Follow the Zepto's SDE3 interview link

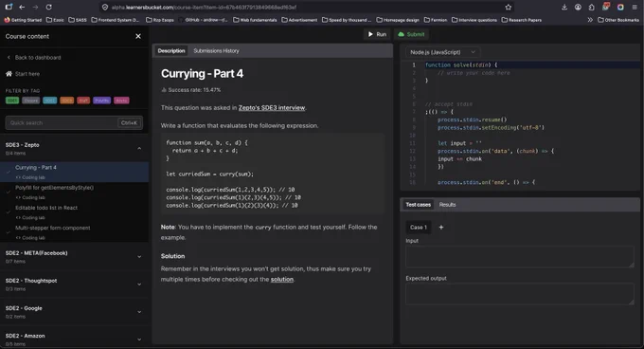click(x=272, y=108)
